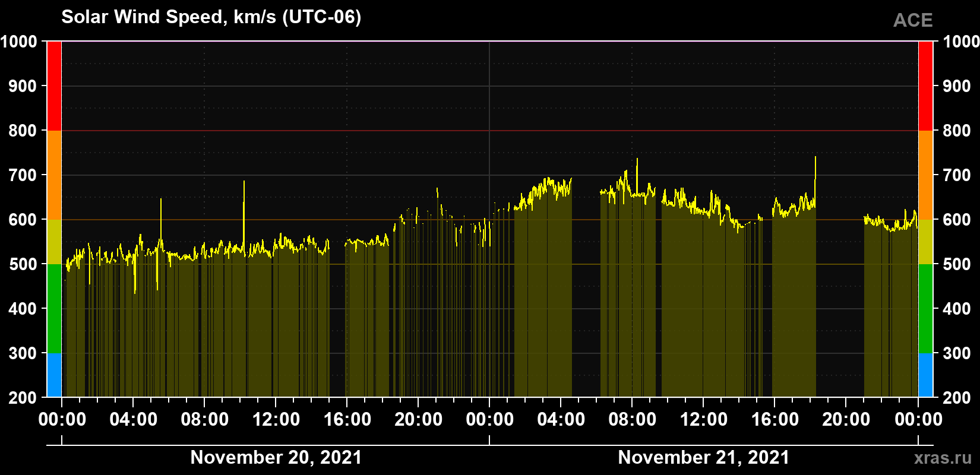980x475 pixels.
Task: Select the yellow segment of the left color scale
Action: (x=54, y=242)
